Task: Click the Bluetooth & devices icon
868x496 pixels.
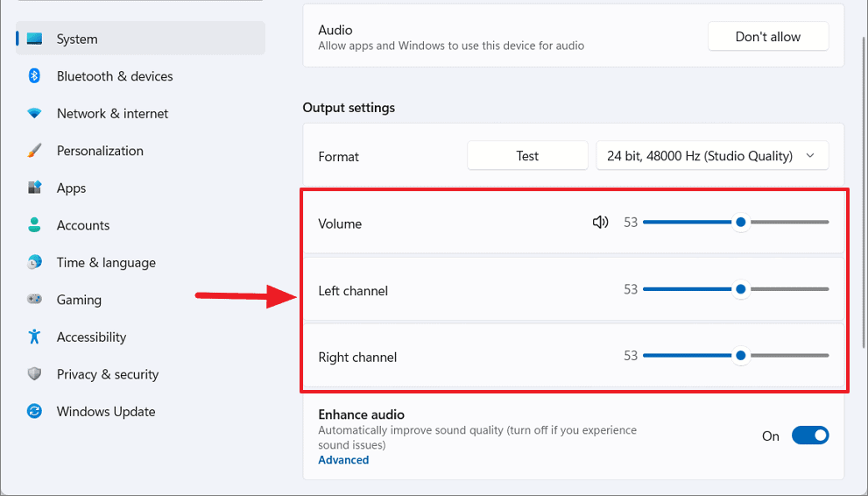Action: 35,76
